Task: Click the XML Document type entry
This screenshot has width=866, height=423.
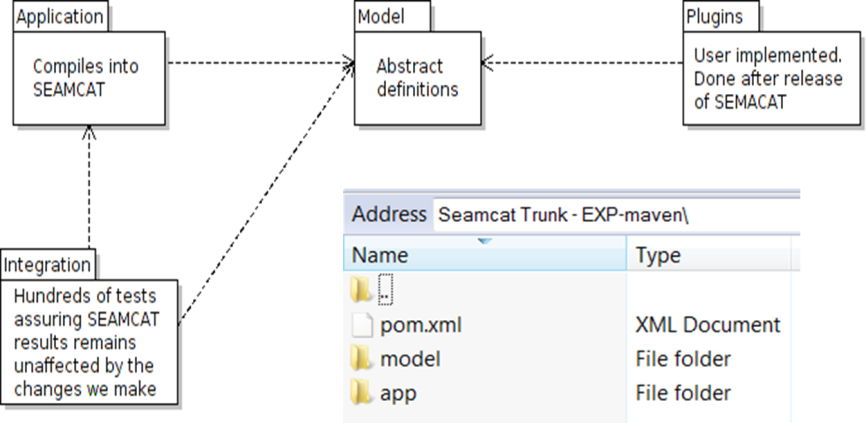Action: pyautogui.click(x=708, y=325)
